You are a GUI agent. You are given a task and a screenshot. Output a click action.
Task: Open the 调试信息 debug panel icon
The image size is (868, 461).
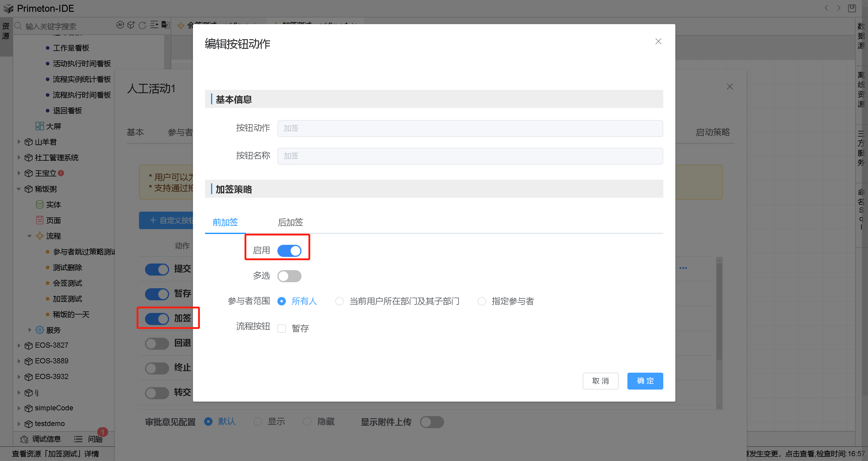24,439
